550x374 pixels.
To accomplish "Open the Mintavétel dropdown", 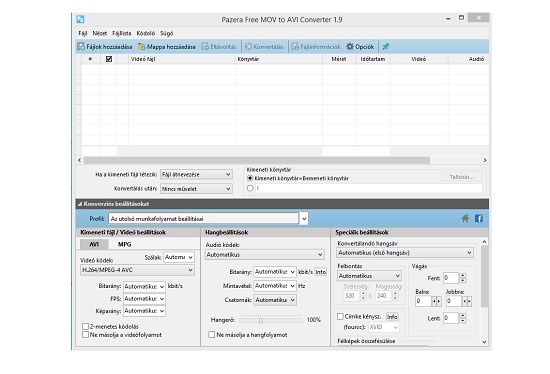I will point(275,286).
